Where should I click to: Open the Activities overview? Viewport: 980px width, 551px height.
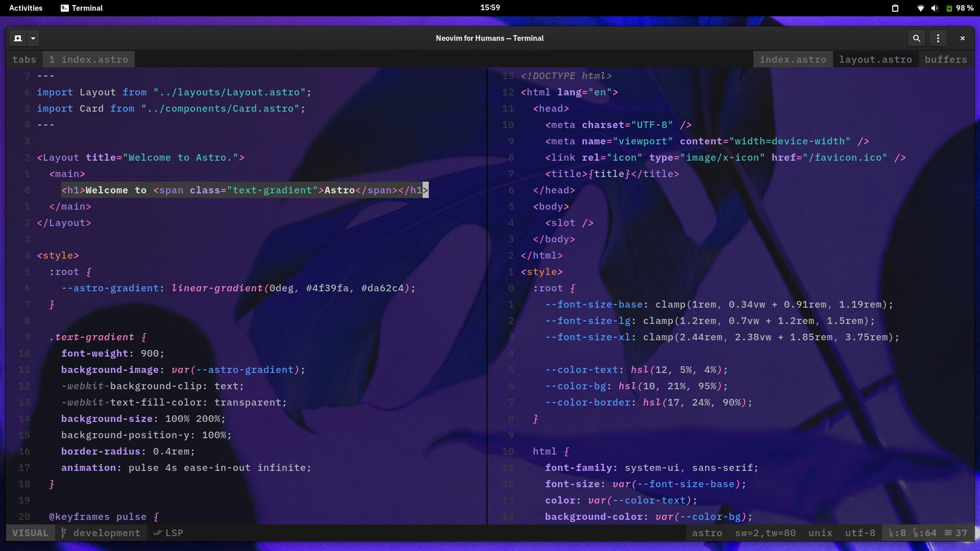(26, 8)
